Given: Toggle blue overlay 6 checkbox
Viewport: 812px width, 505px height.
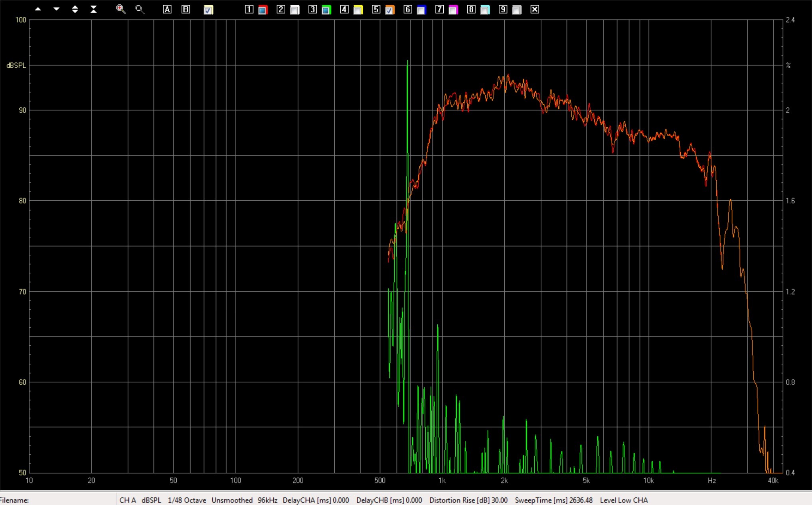Looking at the screenshot, I should coord(421,10).
